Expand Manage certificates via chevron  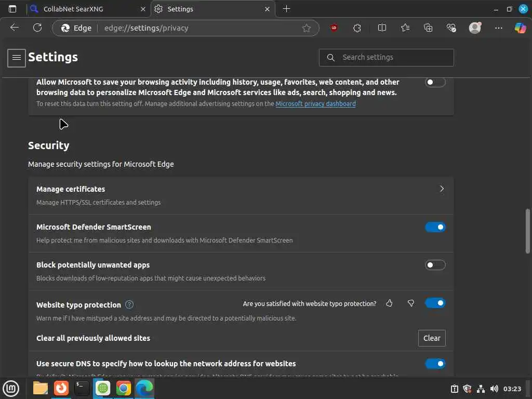(442, 189)
